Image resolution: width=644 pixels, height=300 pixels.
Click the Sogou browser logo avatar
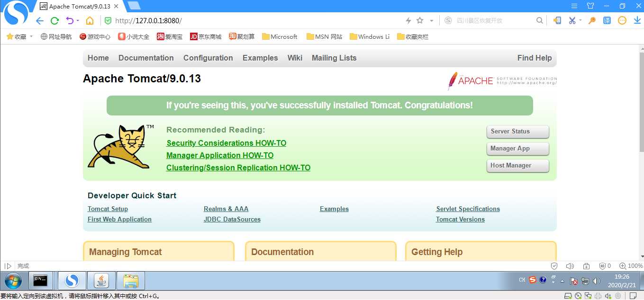16,13
